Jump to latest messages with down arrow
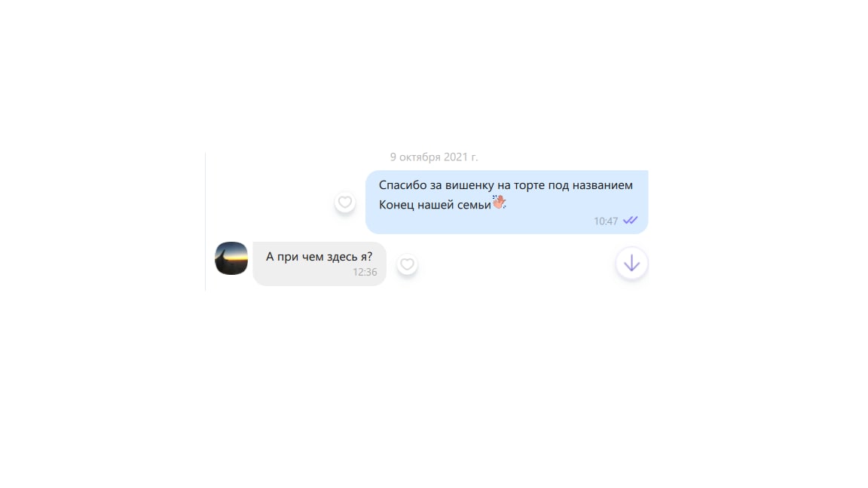The height and width of the screenshot is (488, 868). 631,264
